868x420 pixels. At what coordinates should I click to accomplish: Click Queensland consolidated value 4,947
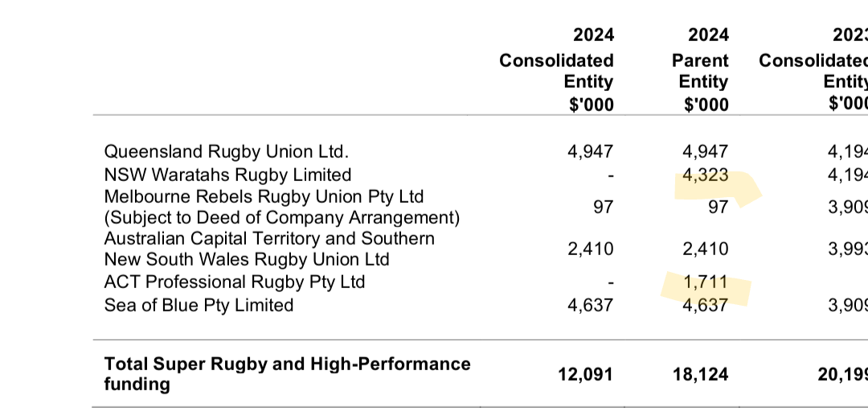[590, 151]
